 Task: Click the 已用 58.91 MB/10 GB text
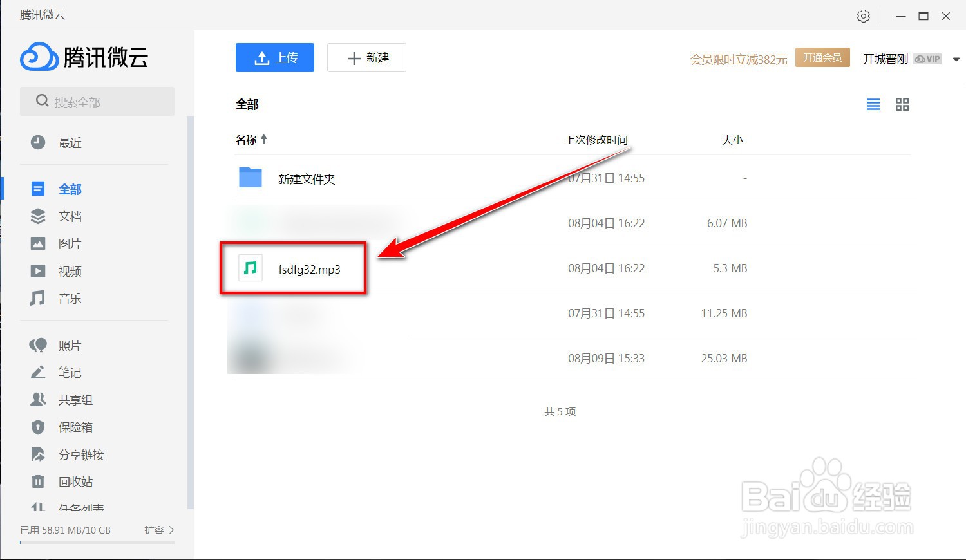point(65,530)
